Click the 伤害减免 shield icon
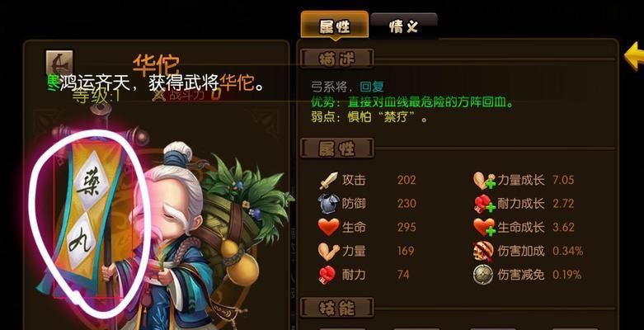The image size is (644, 330). [483, 274]
